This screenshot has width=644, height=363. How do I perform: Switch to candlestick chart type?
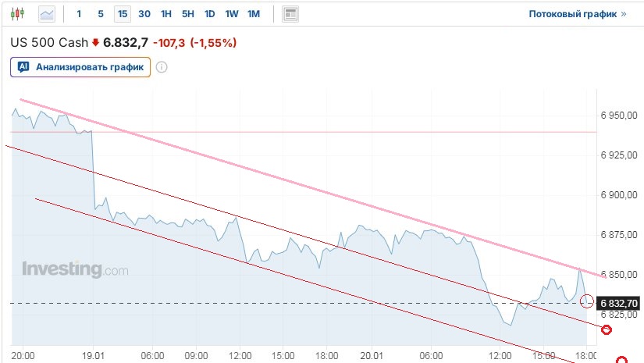pos(18,14)
